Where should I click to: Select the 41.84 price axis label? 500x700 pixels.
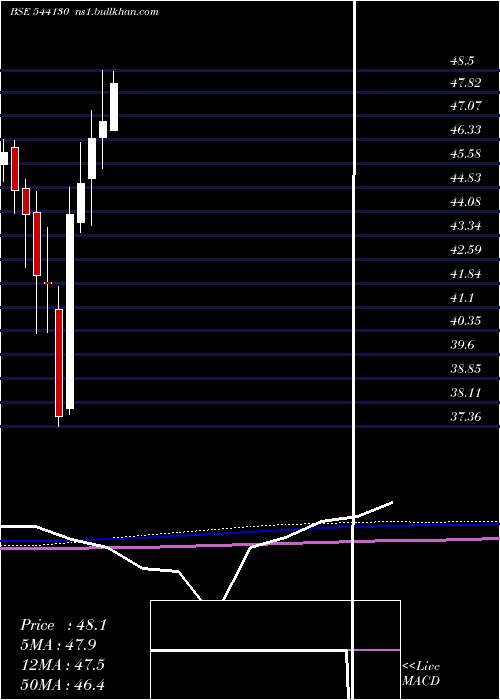pyautogui.click(x=466, y=274)
